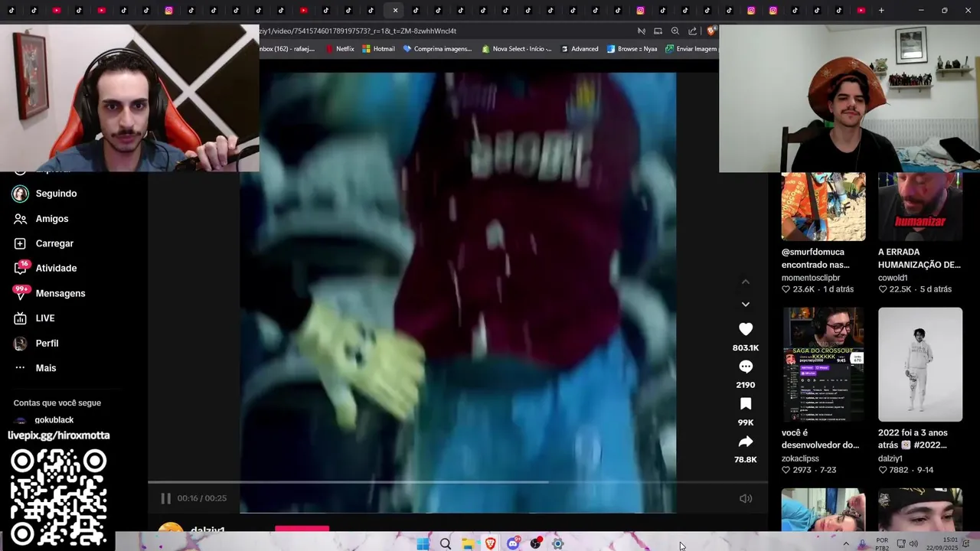This screenshot has width=980, height=551.
Task: Close the active browser tab
Action: (x=395, y=11)
